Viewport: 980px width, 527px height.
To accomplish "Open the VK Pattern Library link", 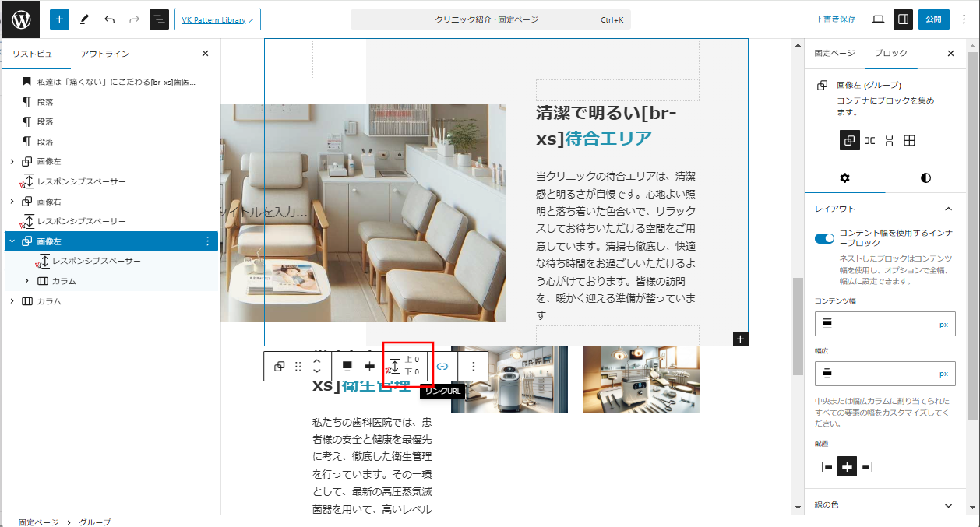I will [x=217, y=19].
